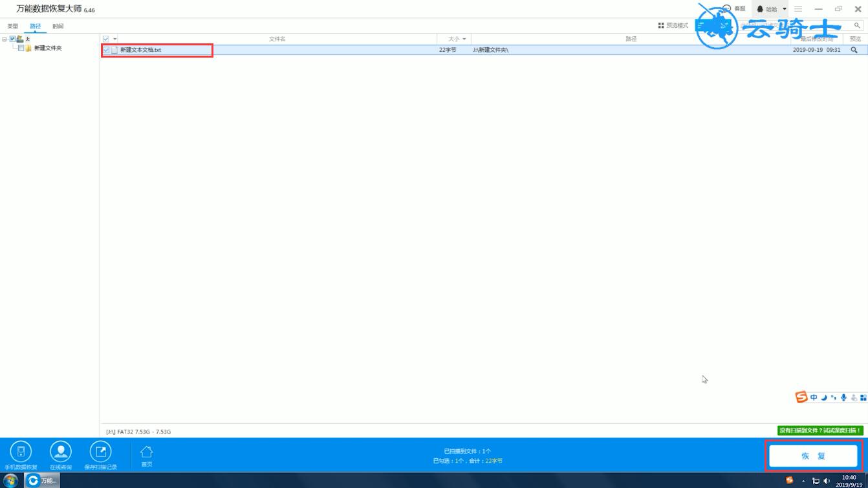Switch to 路径 tab
This screenshot has height=488, width=868.
(35, 27)
